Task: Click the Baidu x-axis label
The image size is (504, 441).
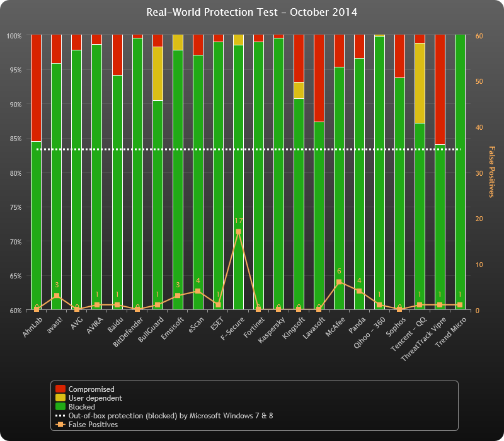Action: 115,324
